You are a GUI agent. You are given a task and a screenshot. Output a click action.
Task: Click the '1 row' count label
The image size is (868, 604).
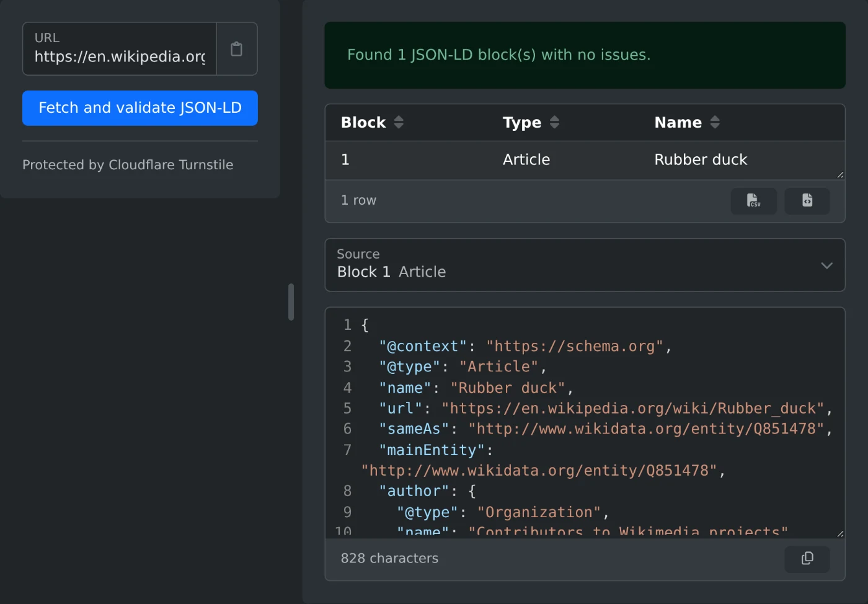[358, 200]
